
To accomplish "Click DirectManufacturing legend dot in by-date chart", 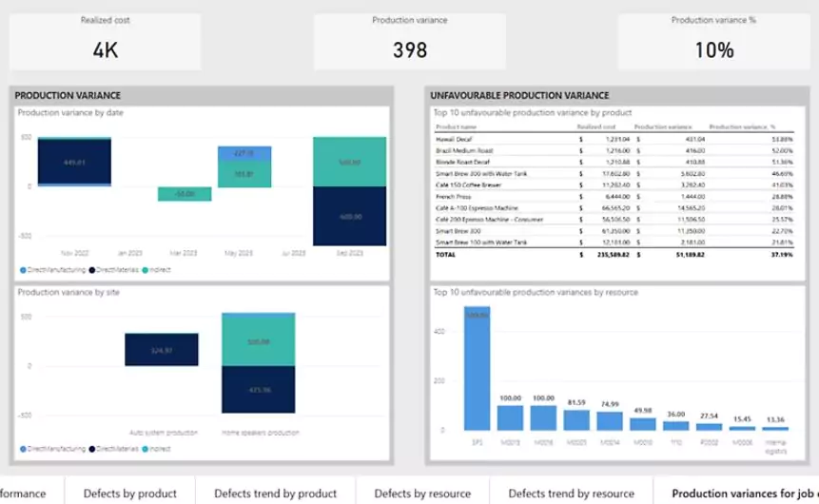I will pos(23,270).
